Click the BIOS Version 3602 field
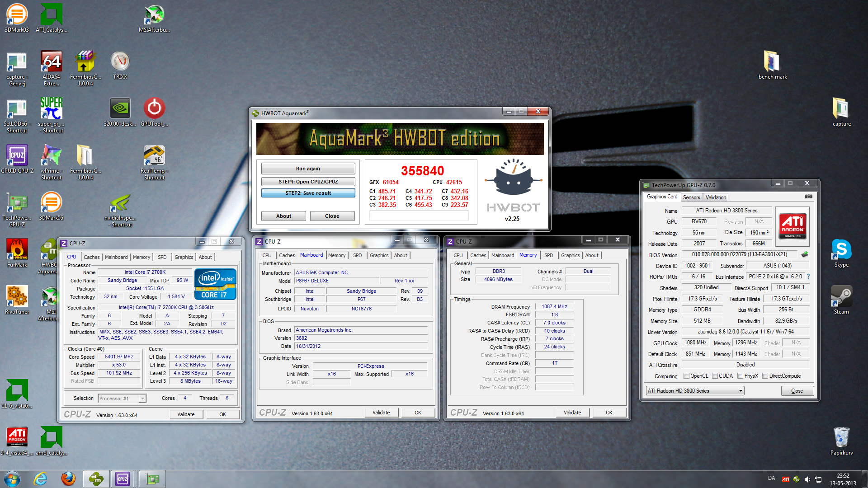Screen dimensions: 868x488 point(361,338)
